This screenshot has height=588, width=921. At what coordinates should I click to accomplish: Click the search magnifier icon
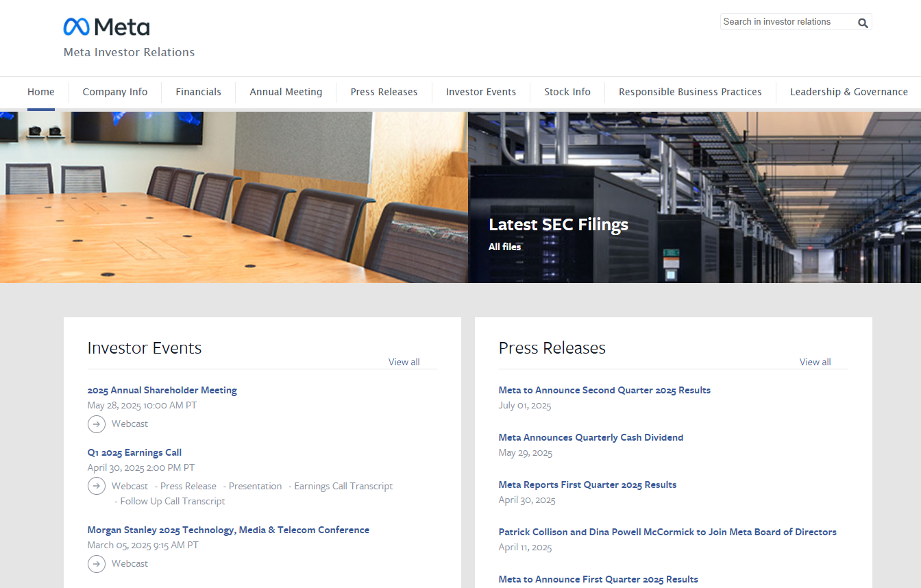coord(863,23)
